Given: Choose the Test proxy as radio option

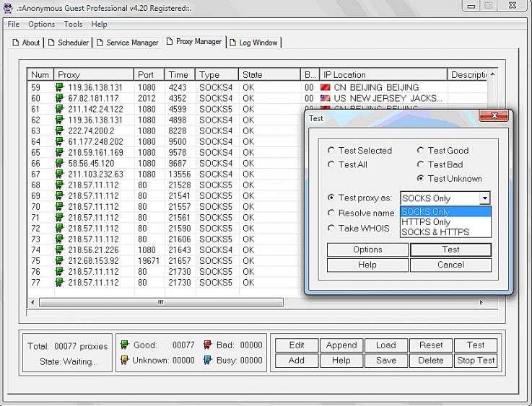Looking at the screenshot, I should (331, 198).
